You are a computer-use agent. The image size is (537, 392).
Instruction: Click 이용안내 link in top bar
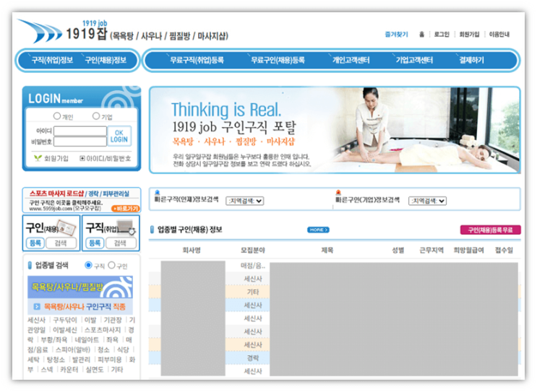(499, 34)
